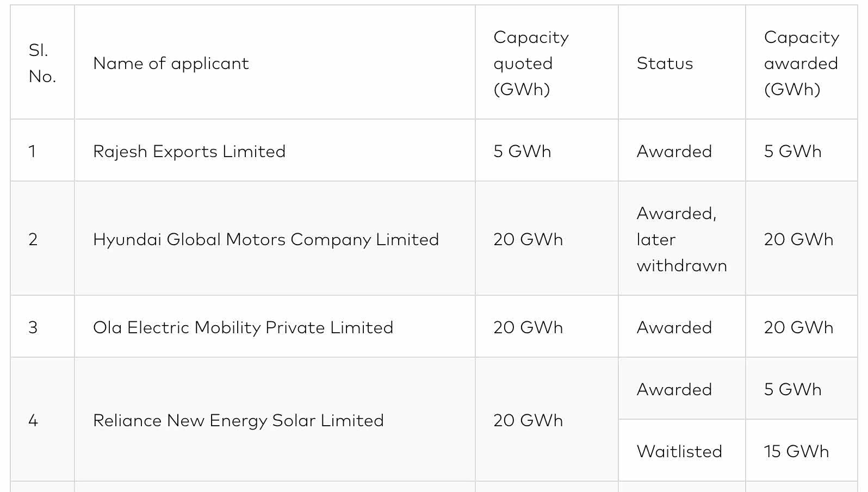The image size is (868, 492).
Task: Select Ola Electric's 20 GWh capacity awarded cell
Action: point(798,327)
